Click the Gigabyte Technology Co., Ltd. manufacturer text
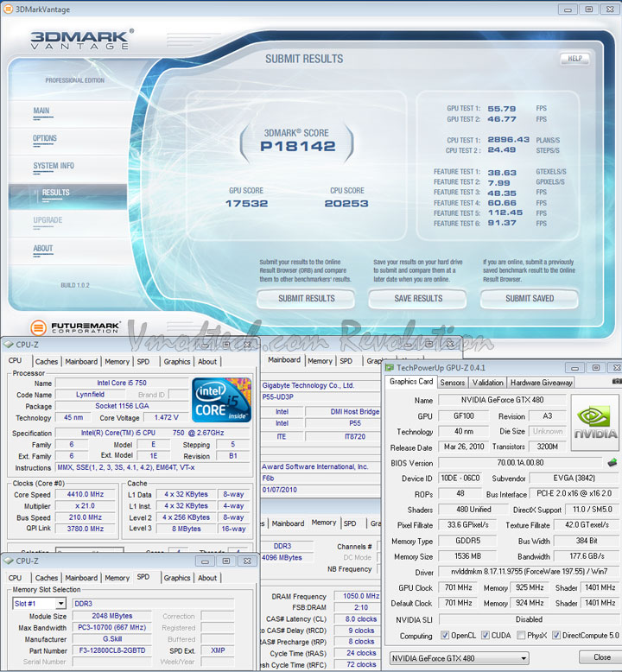Image resolution: width=622 pixels, height=672 pixels. [x=308, y=385]
